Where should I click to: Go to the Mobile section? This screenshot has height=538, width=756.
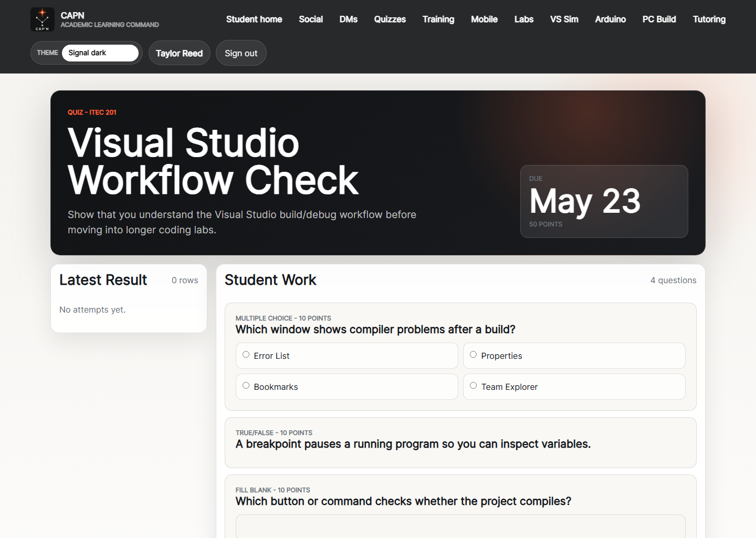pyautogui.click(x=484, y=19)
